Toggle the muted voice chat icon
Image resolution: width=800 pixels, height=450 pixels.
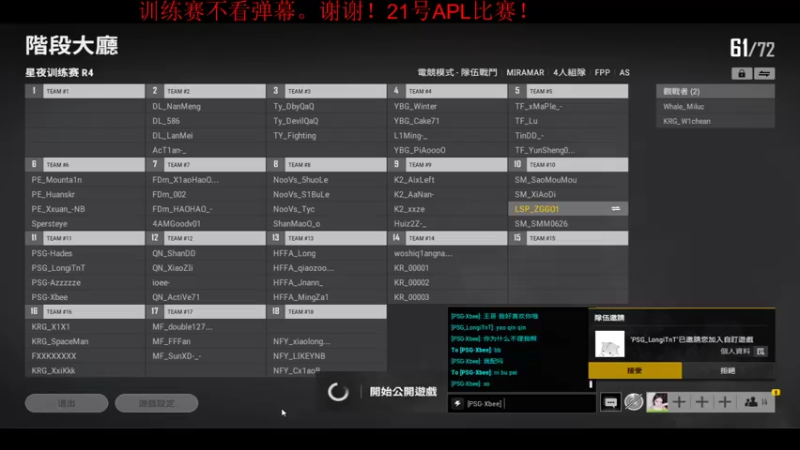634,403
